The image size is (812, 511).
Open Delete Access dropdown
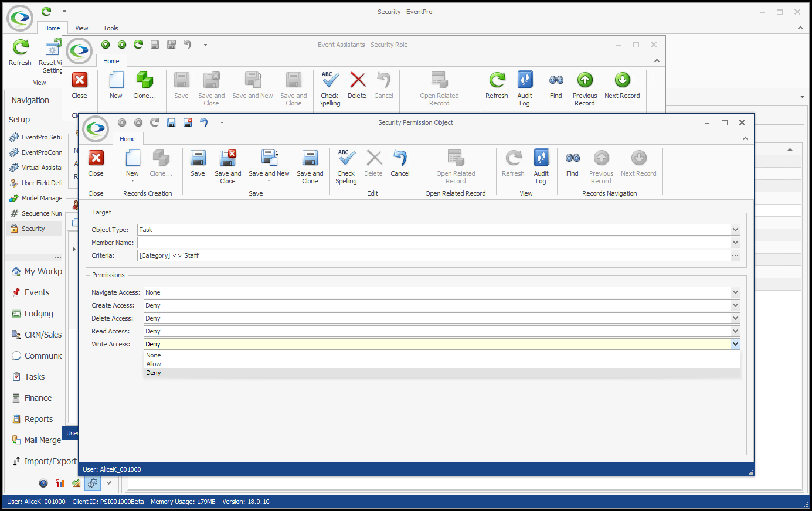coord(735,318)
